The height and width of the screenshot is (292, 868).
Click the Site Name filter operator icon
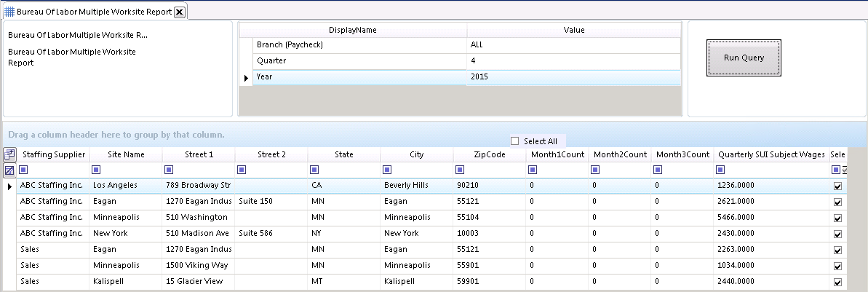[x=97, y=170]
